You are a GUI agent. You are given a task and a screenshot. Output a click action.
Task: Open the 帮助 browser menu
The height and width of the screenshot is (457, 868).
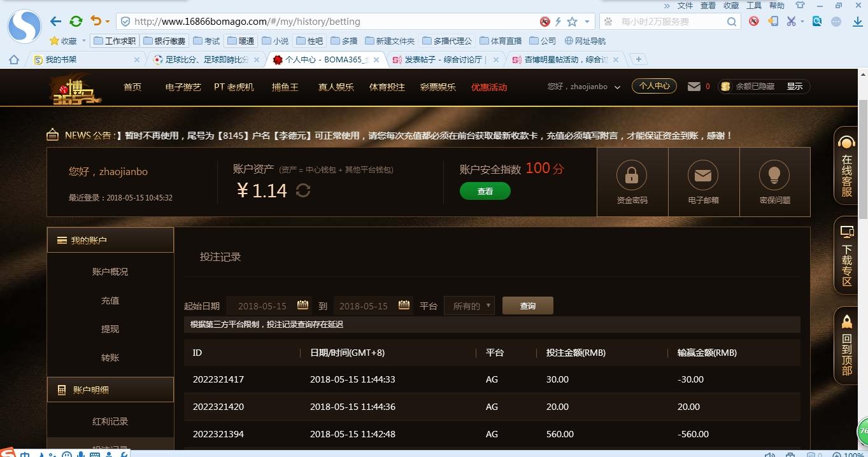pos(777,5)
